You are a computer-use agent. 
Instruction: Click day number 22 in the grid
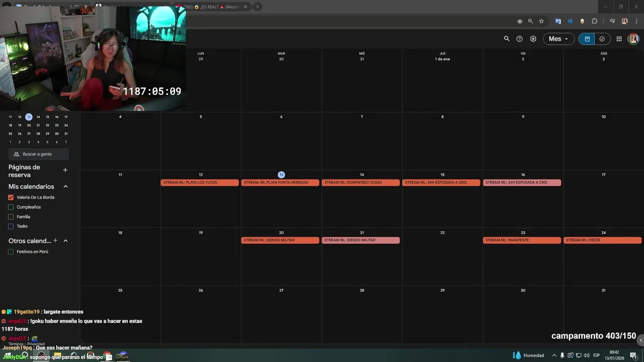tap(442, 232)
